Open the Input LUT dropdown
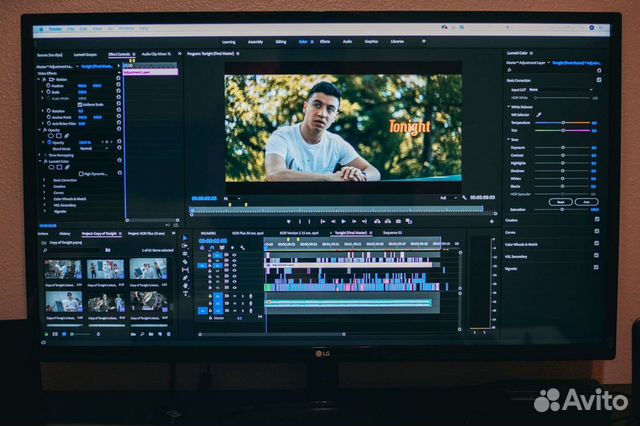Image resolution: width=640 pixels, height=426 pixels. [x=560, y=90]
